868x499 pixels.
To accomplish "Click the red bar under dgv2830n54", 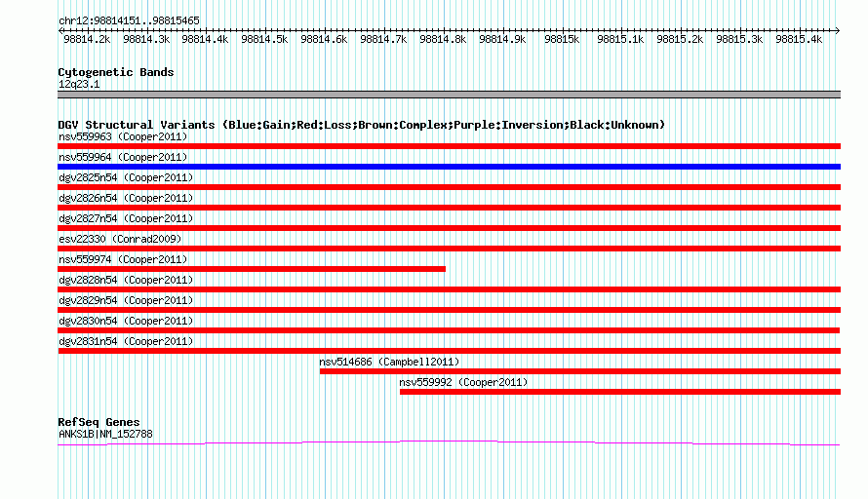I will click(x=449, y=330).
